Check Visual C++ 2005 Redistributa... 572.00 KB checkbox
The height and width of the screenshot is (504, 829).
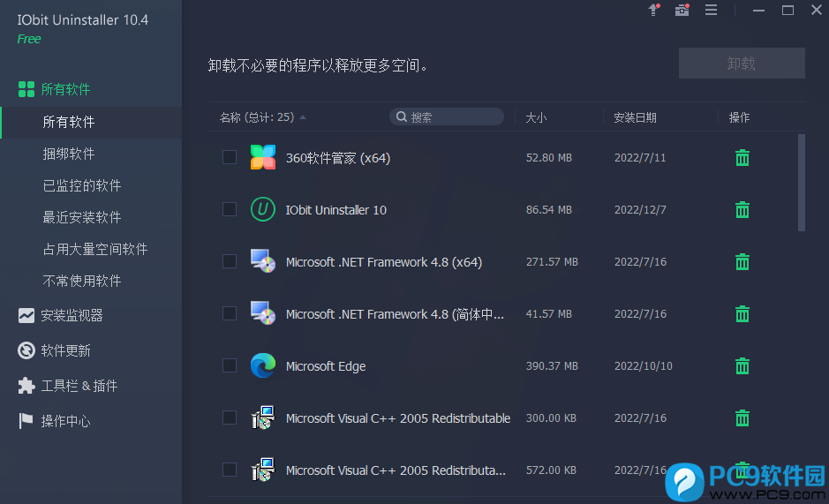tap(230, 470)
